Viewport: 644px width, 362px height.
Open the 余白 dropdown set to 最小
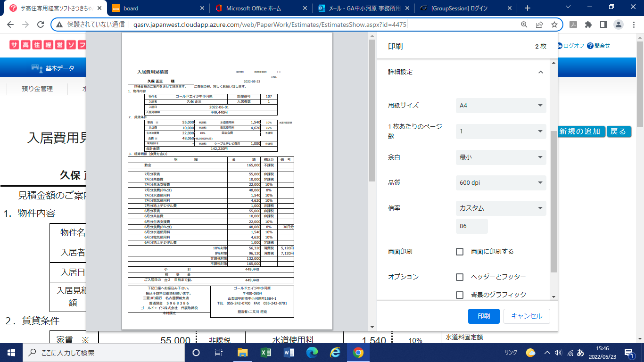click(501, 157)
